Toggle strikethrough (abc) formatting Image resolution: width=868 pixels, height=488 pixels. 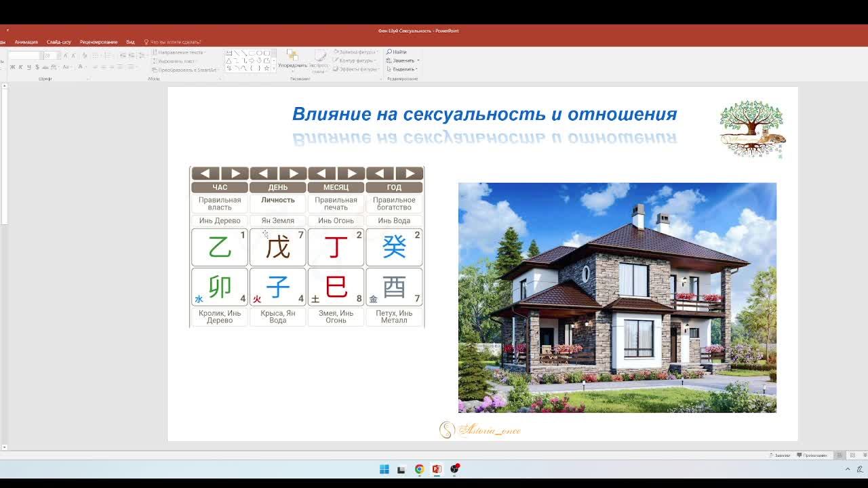[x=45, y=67]
